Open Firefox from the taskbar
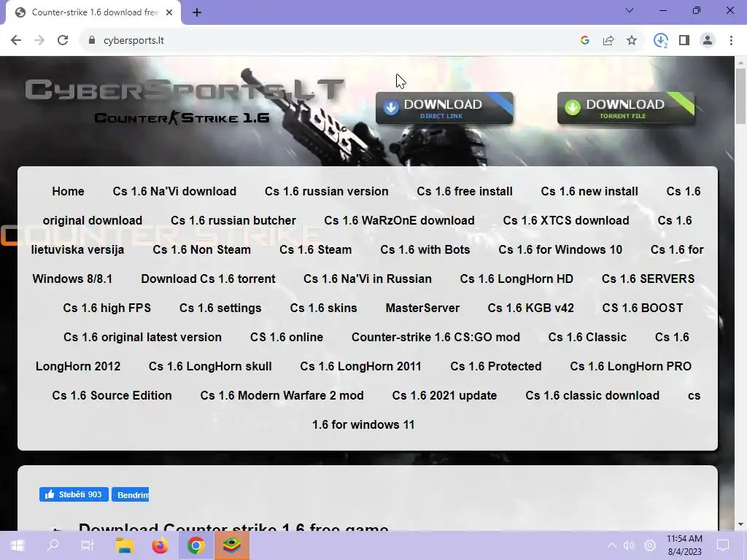The image size is (747, 560). [x=160, y=545]
